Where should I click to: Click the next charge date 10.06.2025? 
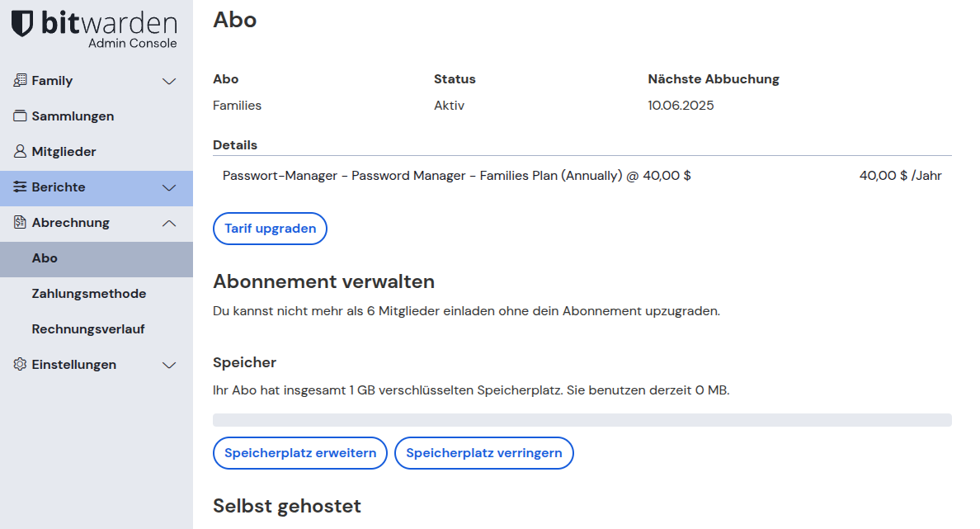click(x=681, y=106)
